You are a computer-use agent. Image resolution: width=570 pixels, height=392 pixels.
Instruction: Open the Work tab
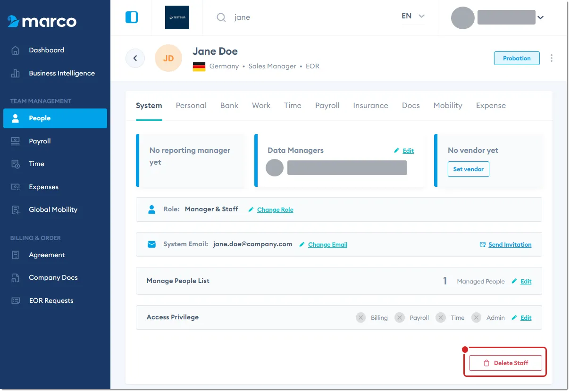(x=261, y=106)
